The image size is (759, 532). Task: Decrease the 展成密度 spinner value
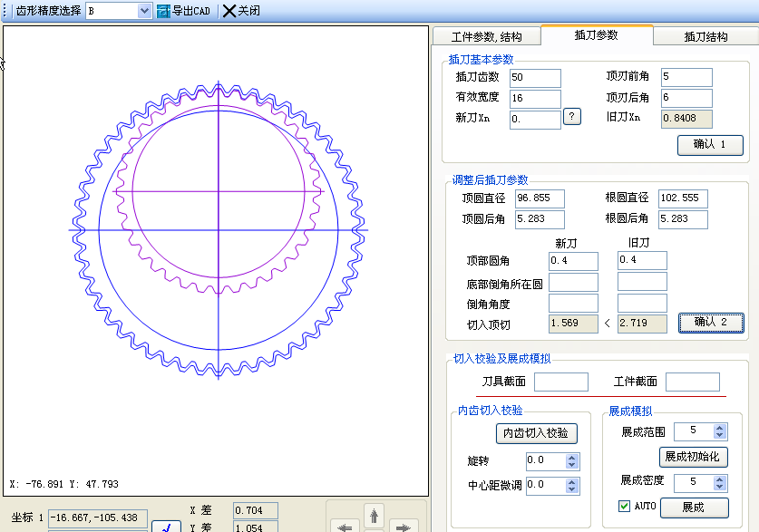719,486
